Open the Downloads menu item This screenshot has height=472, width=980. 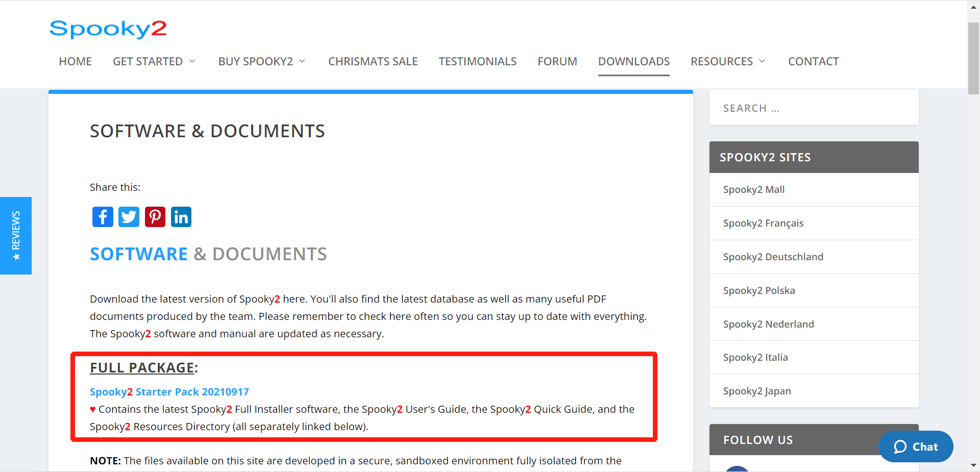[633, 61]
